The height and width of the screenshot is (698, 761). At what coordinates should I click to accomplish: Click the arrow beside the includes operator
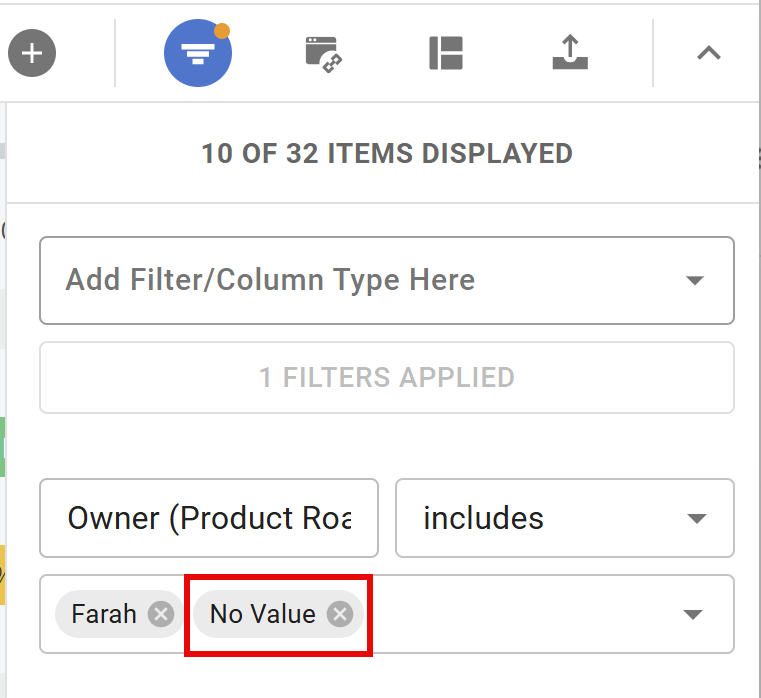[x=695, y=519]
